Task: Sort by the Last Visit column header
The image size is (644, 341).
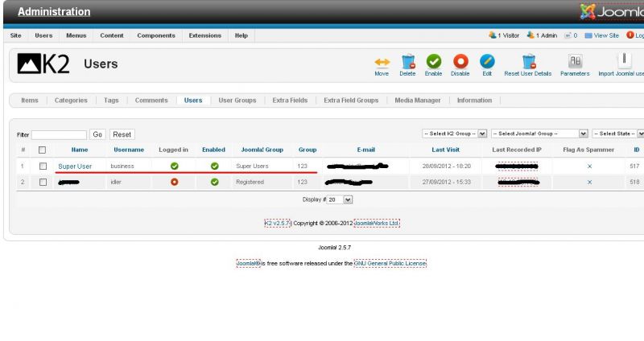Action: [x=446, y=150]
